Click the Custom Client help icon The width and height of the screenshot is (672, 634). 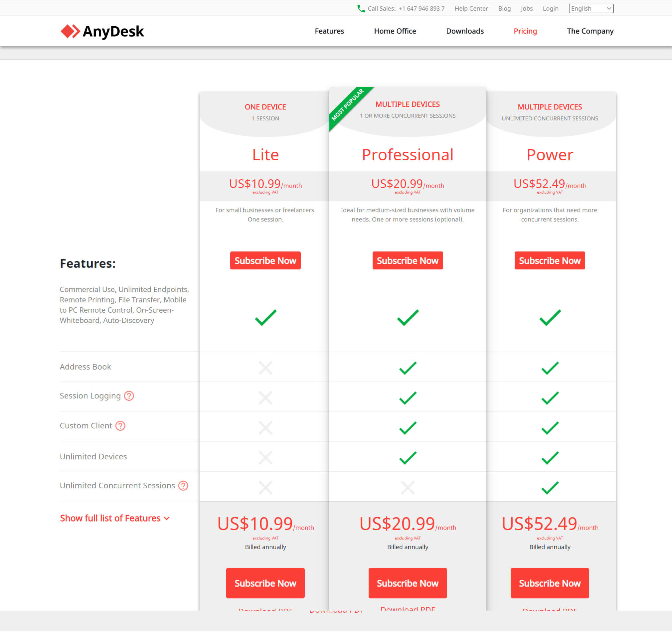[118, 425]
